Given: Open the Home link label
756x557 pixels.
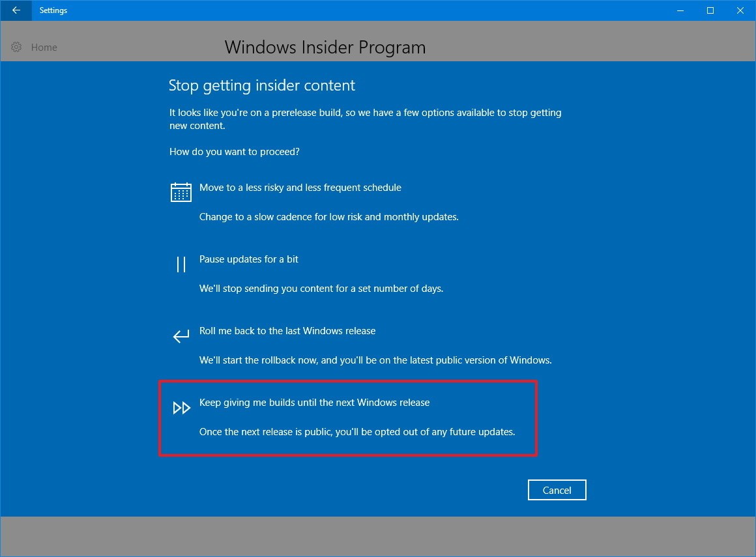Looking at the screenshot, I should coord(44,47).
